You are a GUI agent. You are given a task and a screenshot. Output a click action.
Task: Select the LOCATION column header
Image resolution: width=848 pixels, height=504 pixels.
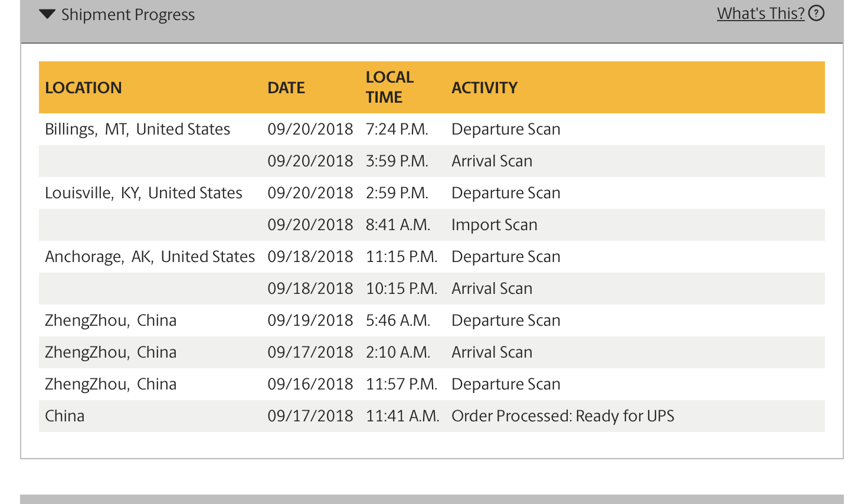83,88
